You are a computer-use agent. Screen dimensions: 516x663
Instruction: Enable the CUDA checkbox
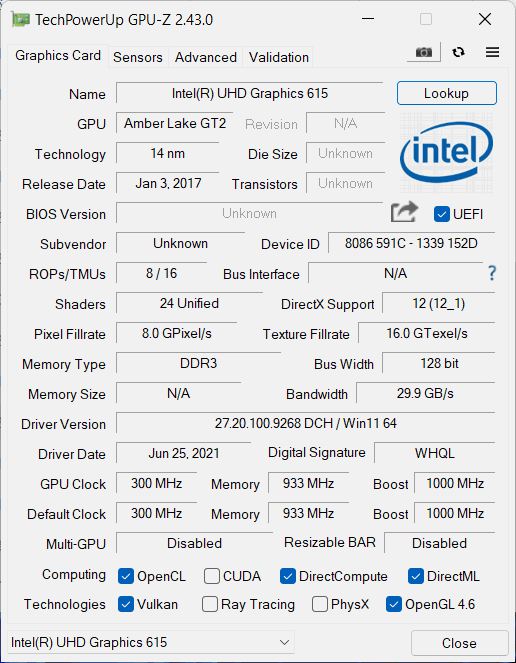(x=211, y=576)
